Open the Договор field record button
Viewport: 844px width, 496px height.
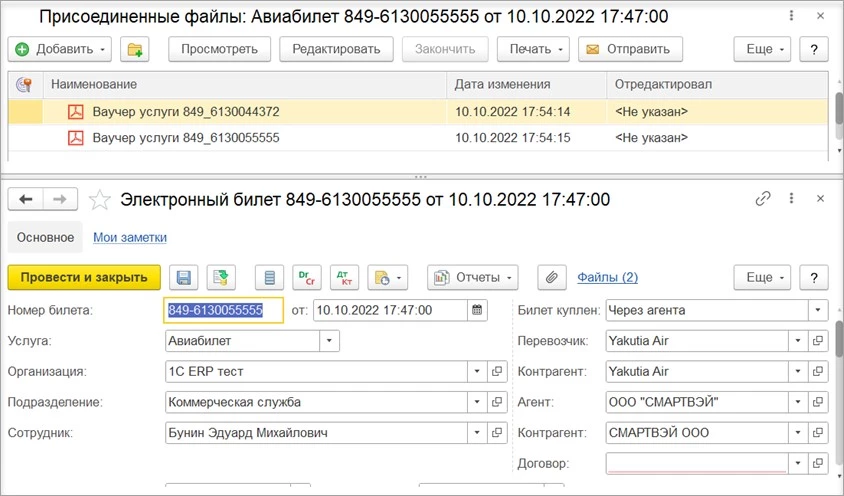(818, 463)
